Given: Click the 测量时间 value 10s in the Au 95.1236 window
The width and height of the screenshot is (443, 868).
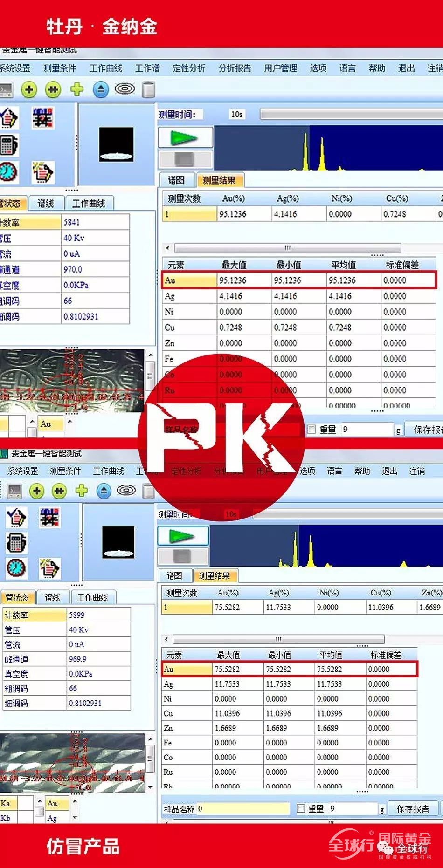Looking at the screenshot, I should tap(237, 114).
